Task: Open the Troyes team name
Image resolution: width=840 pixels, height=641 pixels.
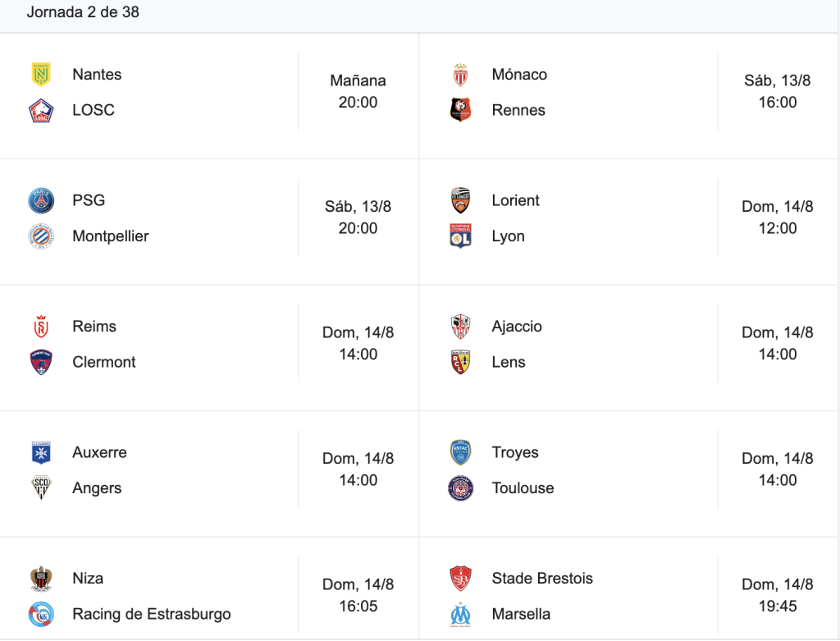Action: 515,452
